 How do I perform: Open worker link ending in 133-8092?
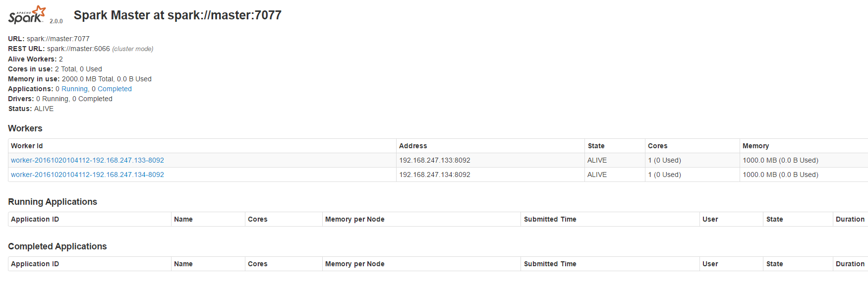click(x=87, y=160)
